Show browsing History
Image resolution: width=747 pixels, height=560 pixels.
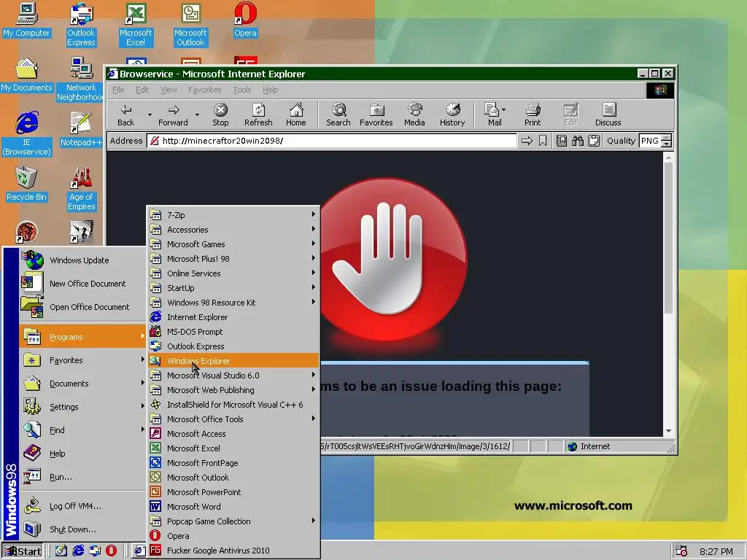[x=452, y=114]
